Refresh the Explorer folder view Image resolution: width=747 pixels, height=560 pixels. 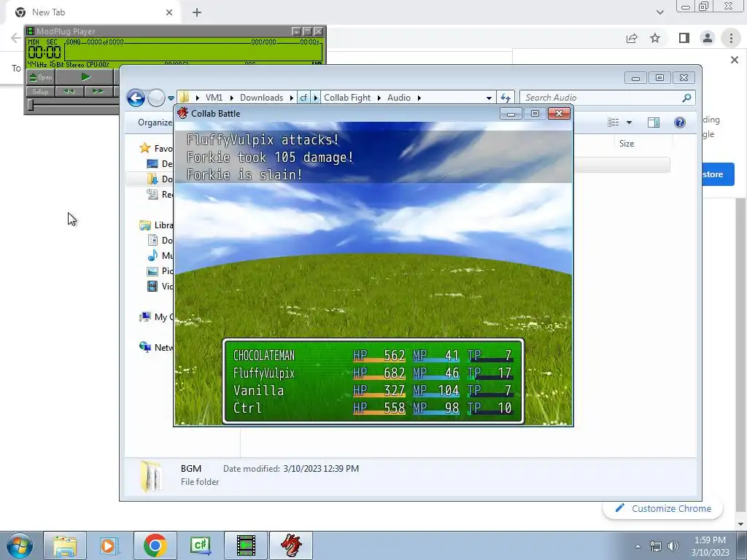(x=506, y=98)
